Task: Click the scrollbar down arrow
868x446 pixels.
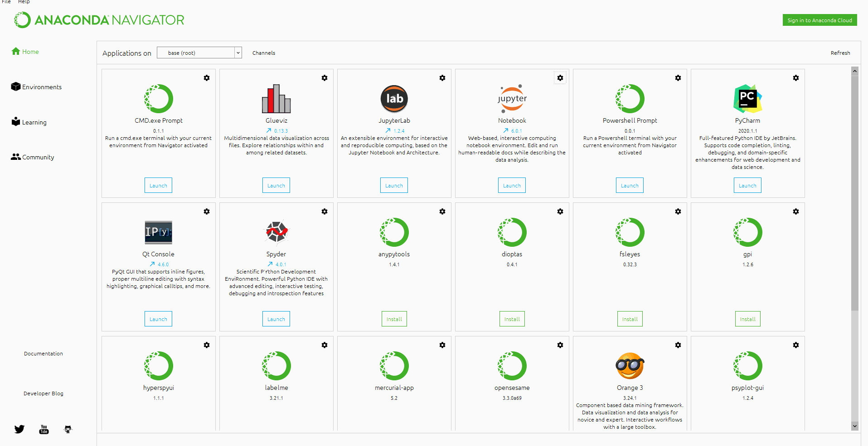Action: tap(855, 426)
